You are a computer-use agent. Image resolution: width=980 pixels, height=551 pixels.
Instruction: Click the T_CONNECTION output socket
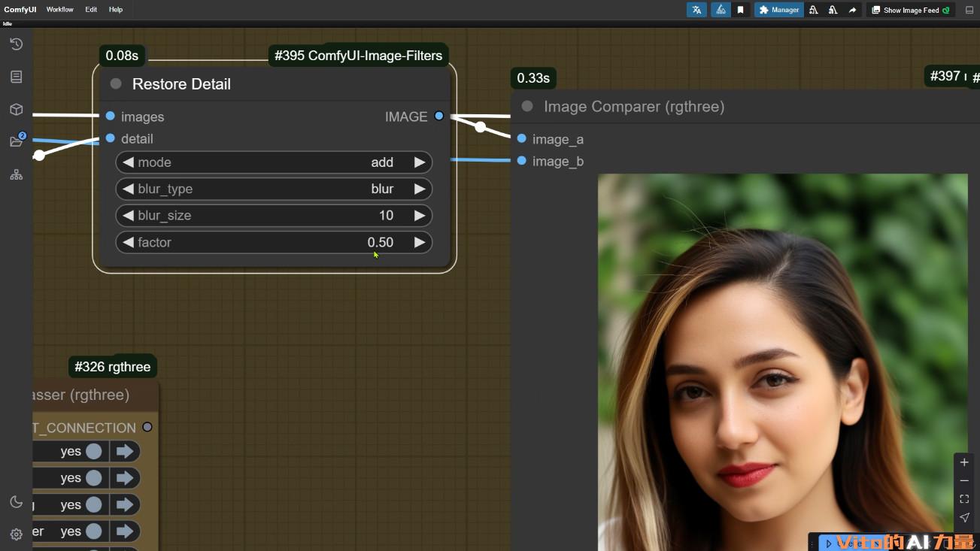click(x=147, y=427)
